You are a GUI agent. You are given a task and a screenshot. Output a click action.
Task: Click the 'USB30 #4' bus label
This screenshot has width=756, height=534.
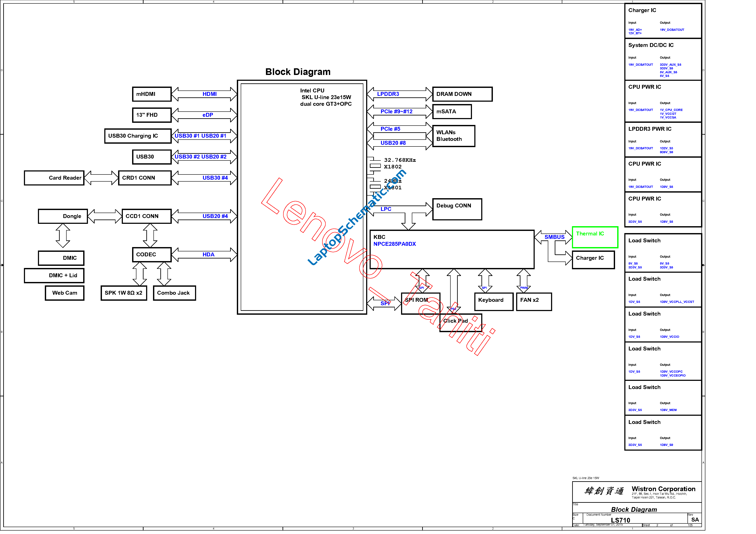click(x=215, y=178)
